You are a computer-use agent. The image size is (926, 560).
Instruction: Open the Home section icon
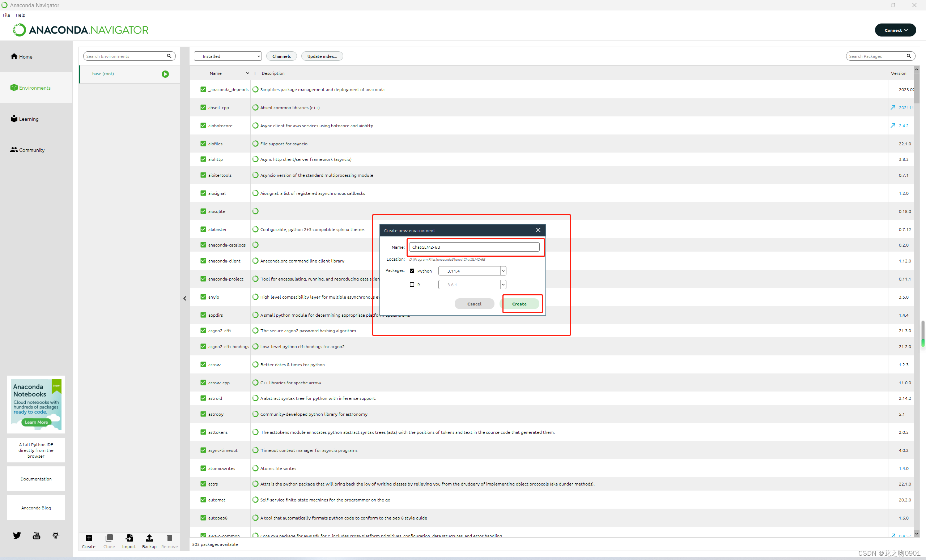(14, 56)
